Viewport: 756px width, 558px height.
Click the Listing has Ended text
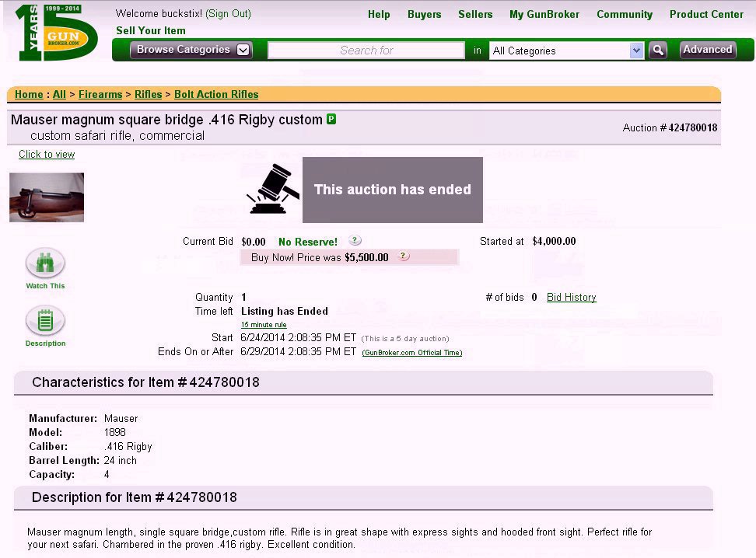(285, 312)
